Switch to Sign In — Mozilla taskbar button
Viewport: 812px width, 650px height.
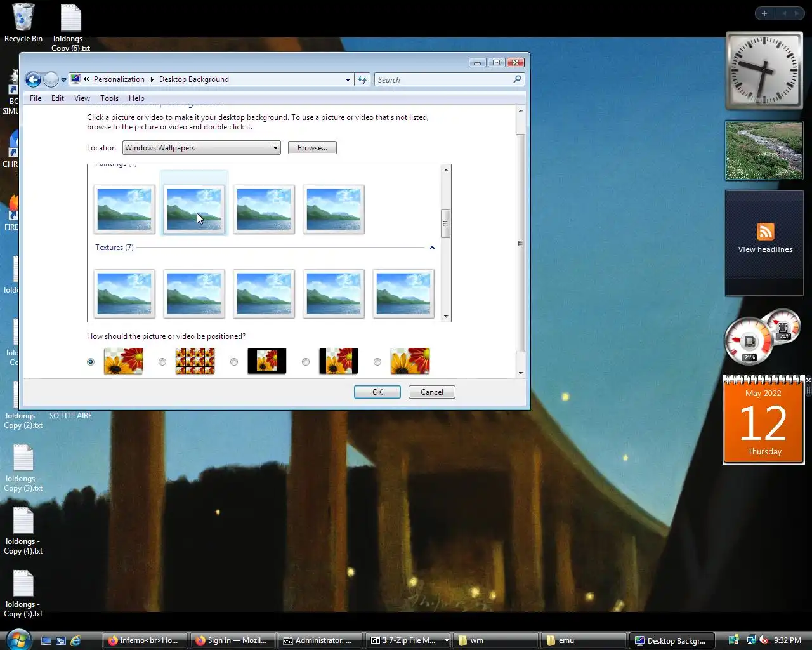[x=232, y=640]
